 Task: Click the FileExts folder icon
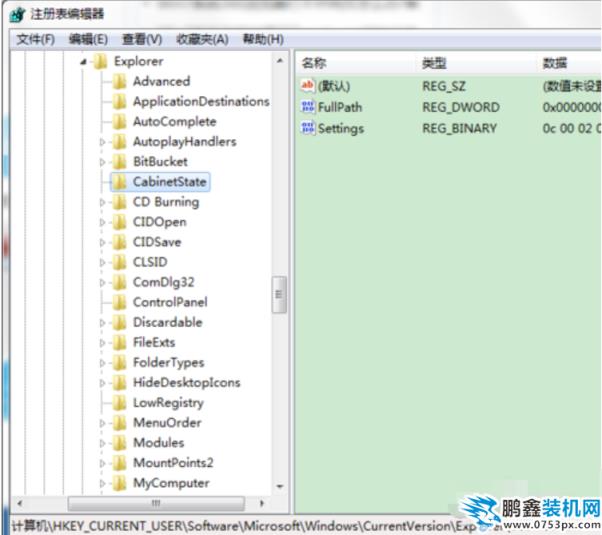point(120,342)
